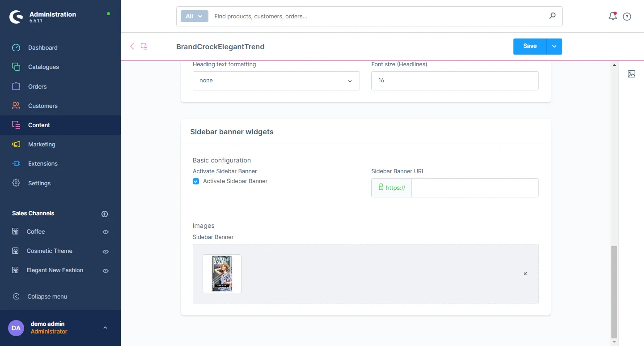Open the help question mark icon
Viewport: 644px width, 346px height.
[627, 17]
